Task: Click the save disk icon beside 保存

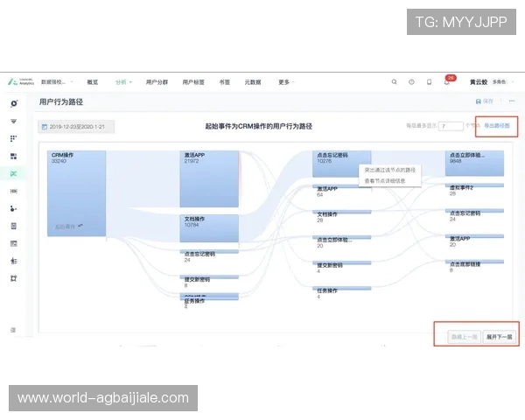Action: tap(478, 101)
